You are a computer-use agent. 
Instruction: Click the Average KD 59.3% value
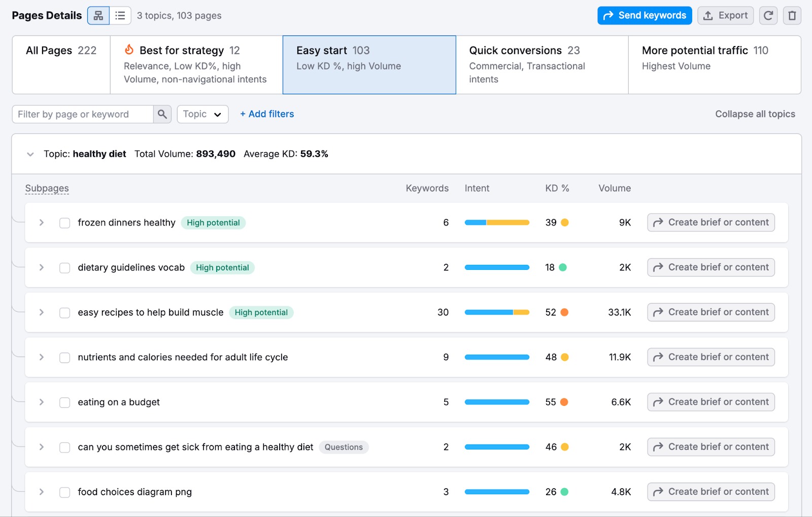[314, 154]
